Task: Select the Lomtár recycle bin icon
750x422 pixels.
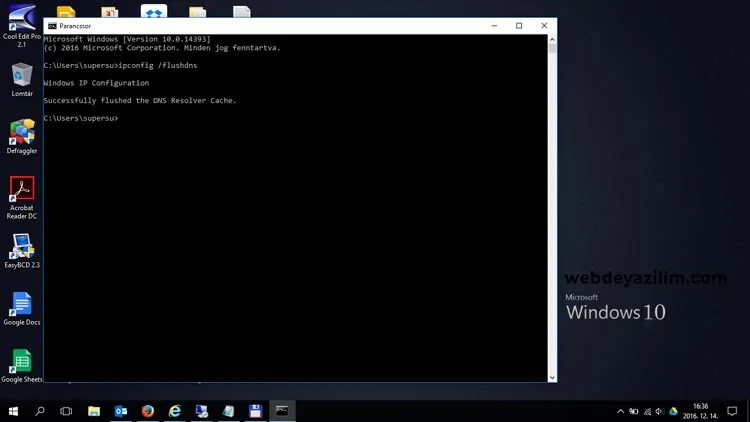Action: point(22,79)
